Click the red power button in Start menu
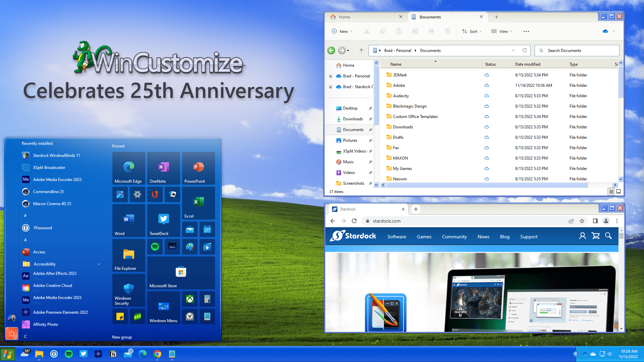 [x=12, y=333]
